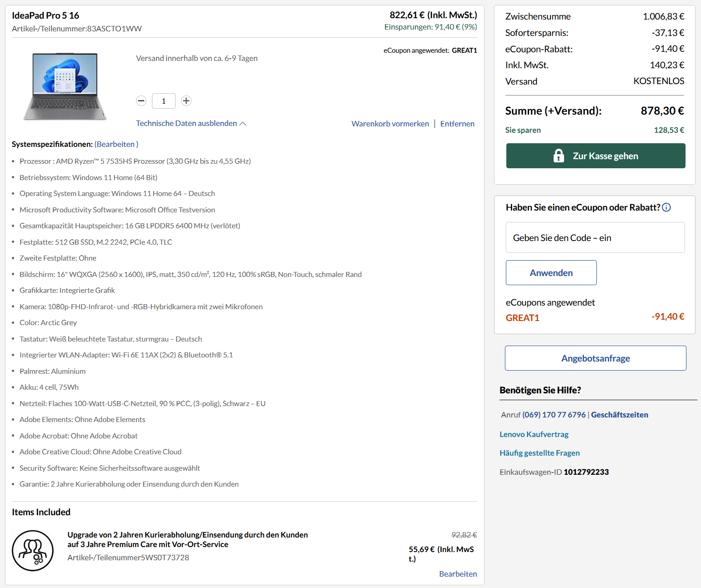This screenshot has width=701, height=588.
Task: Click the lock icon on the checkout button
Action: 558,156
